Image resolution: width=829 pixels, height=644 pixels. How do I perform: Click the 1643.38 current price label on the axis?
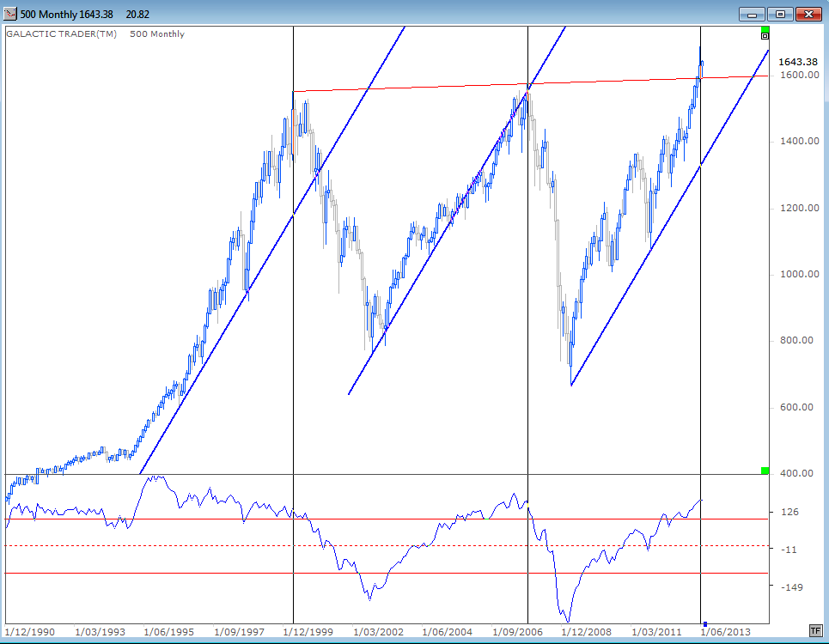click(798, 62)
